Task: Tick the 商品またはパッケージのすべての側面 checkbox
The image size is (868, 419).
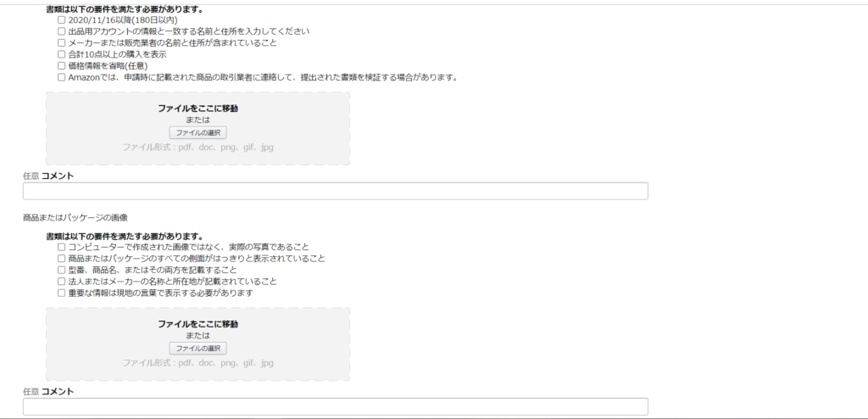Action: pyautogui.click(x=61, y=259)
